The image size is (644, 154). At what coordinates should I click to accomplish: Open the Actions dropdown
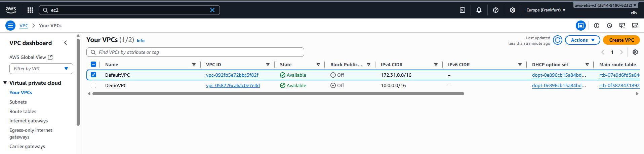[582, 40]
